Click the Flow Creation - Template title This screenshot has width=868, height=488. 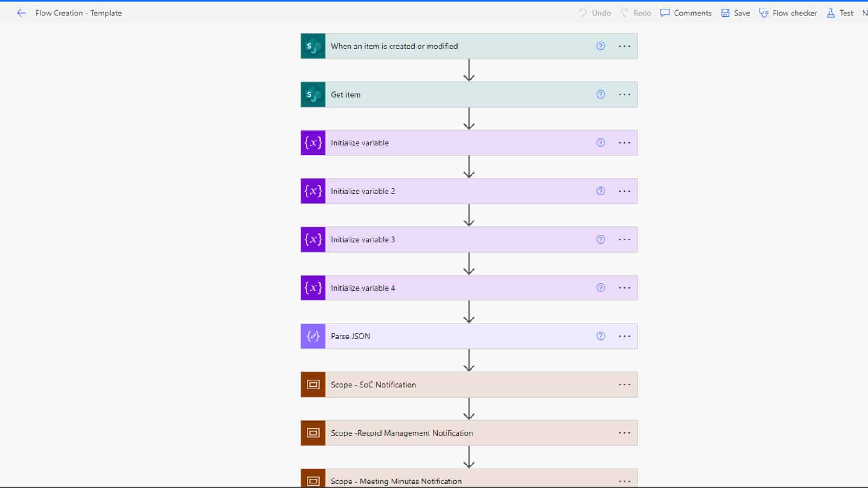tap(79, 13)
